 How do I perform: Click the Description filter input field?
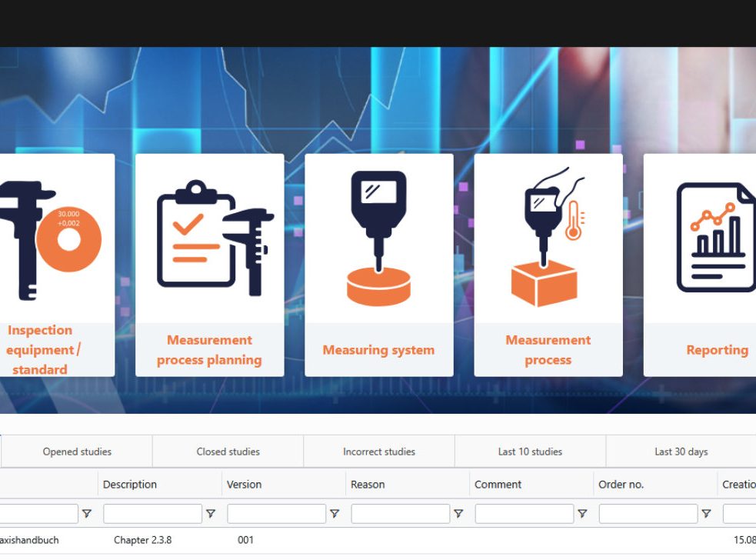[152, 514]
